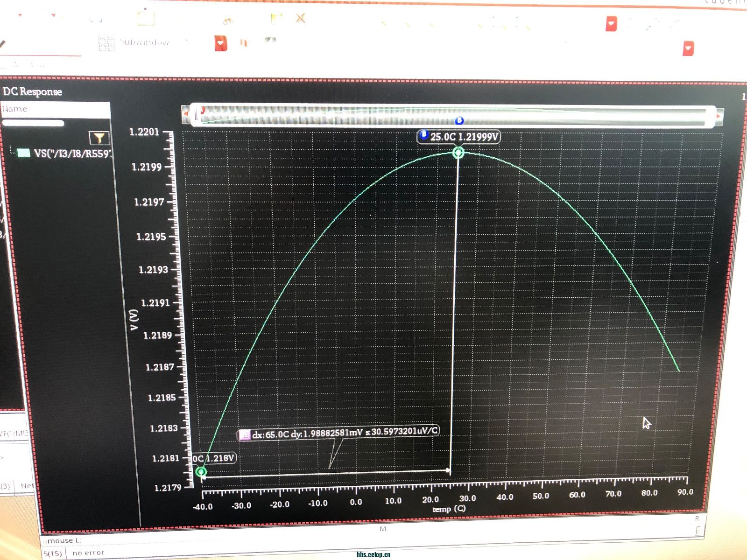Click the left arrow of zoom strip

point(186,113)
